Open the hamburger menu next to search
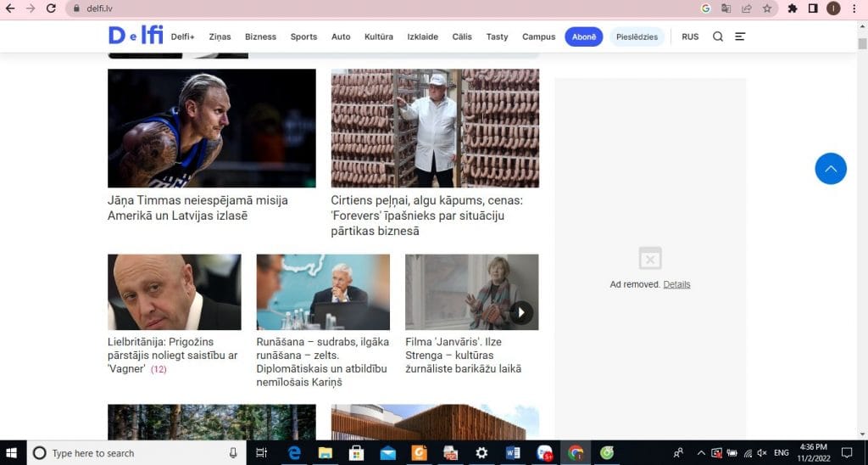The height and width of the screenshot is (465, 868). tap(740, 36)
